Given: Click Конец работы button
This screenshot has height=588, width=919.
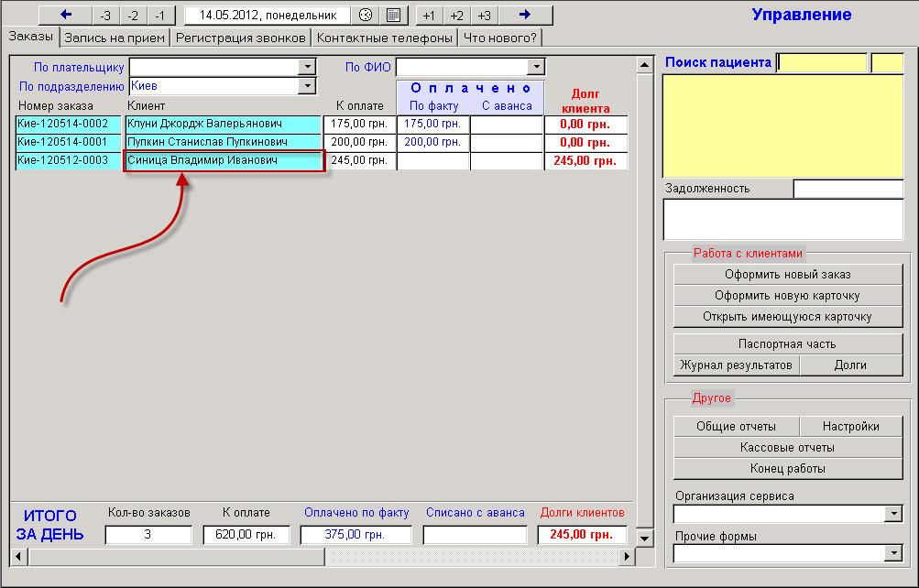Looking at the screenshot, I should click(x=788, y=469).
